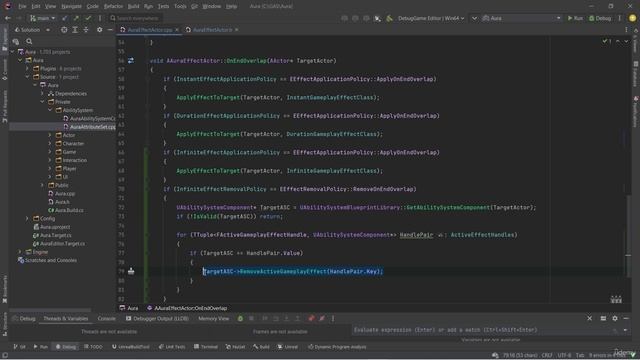Open the Aura run configuration dropdown

[522, 18]
